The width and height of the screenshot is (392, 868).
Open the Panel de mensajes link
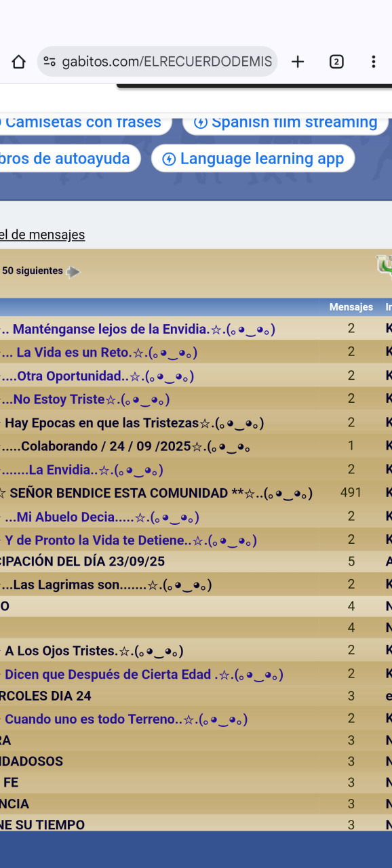[x=42, y=235]
